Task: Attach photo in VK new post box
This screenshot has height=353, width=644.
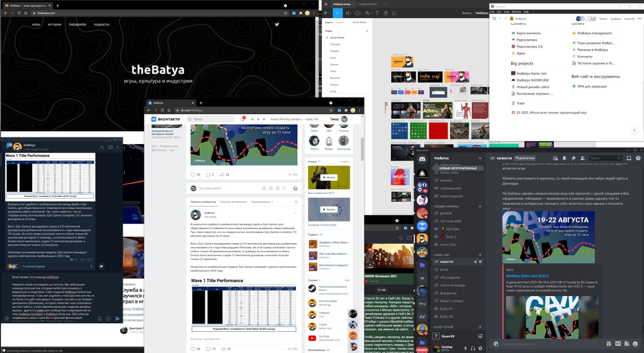Action: click(x=264, y=188)
